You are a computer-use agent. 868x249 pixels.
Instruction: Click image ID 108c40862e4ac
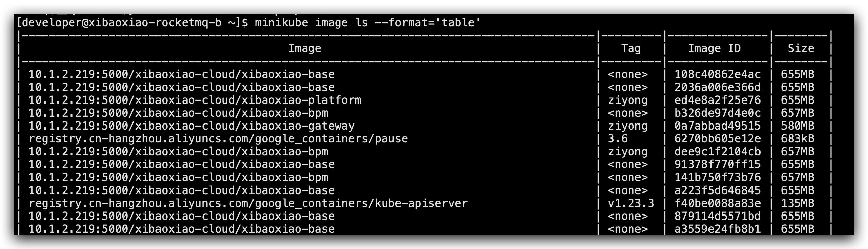pyautogui.click(x=717, y=74)
